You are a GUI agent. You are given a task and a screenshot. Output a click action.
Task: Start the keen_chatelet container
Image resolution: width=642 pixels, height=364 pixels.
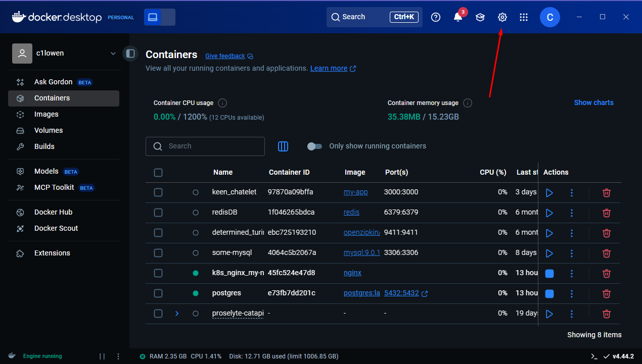549,192
